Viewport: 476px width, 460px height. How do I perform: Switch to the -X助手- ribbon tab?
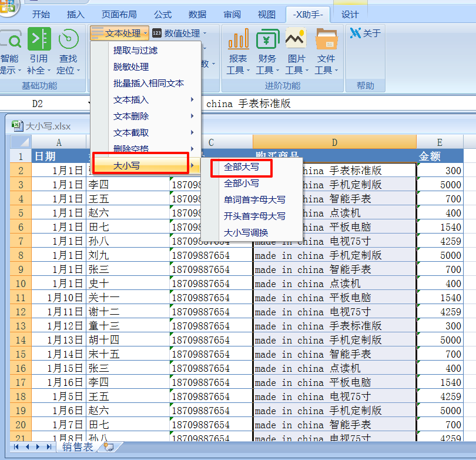tap(307, 14)
